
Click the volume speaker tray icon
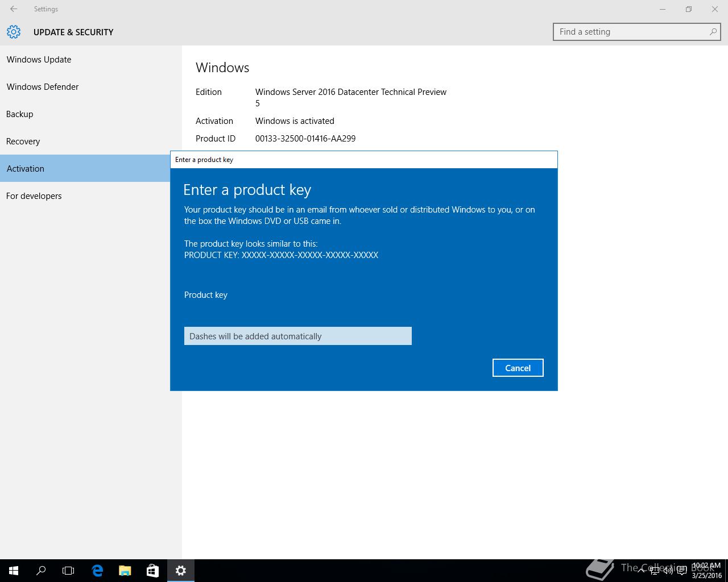coord(668,571)
